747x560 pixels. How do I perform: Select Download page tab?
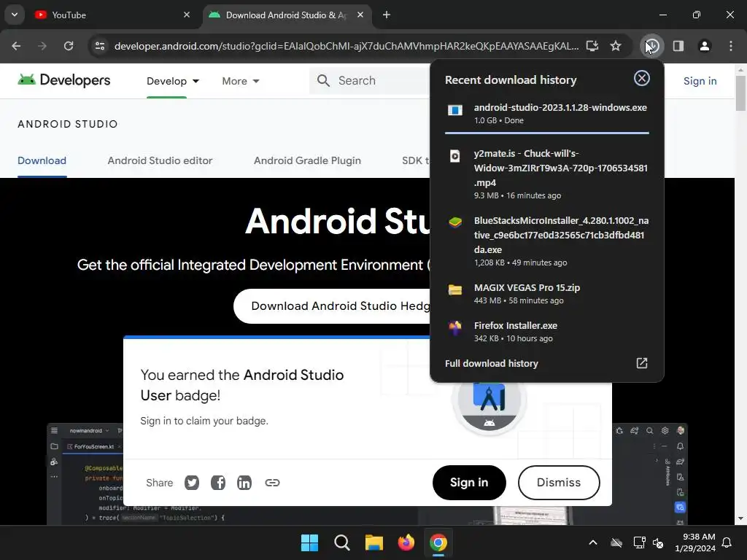pos(42,160)
